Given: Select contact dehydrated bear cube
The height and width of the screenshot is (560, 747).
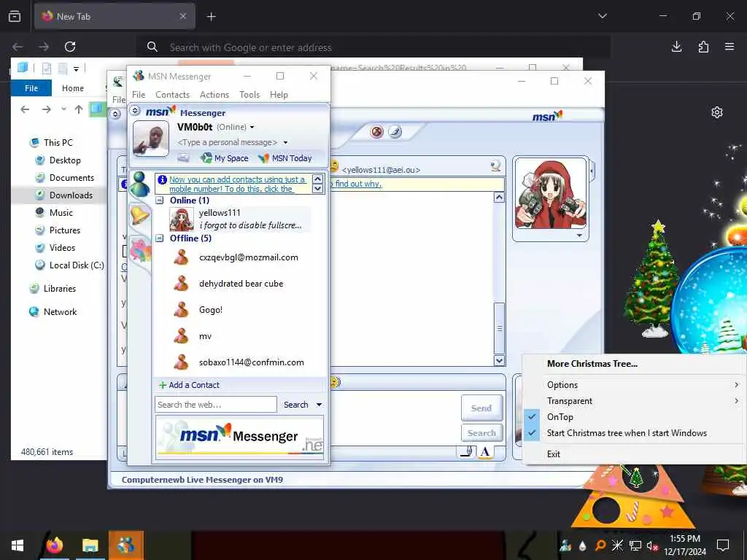Looking at the screenshot, I should (x=240, y=284).
